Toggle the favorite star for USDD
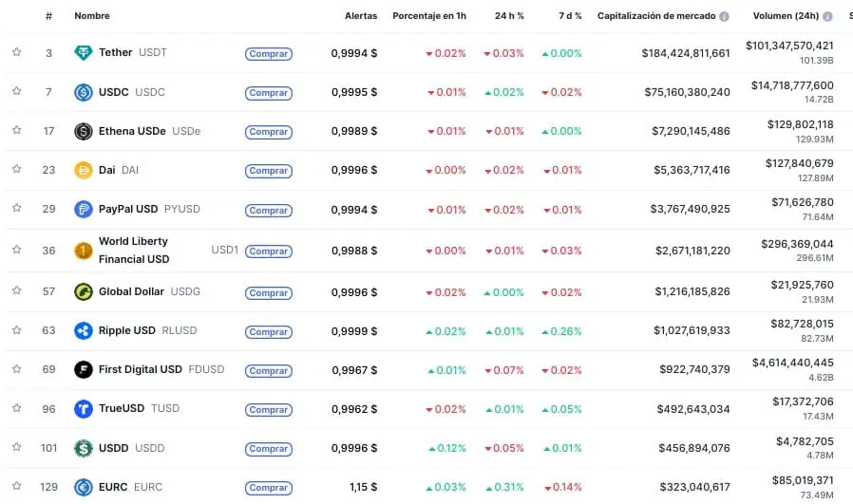This screenshot has height=504, width=853. pyautogui.click(x=16, y=447)
